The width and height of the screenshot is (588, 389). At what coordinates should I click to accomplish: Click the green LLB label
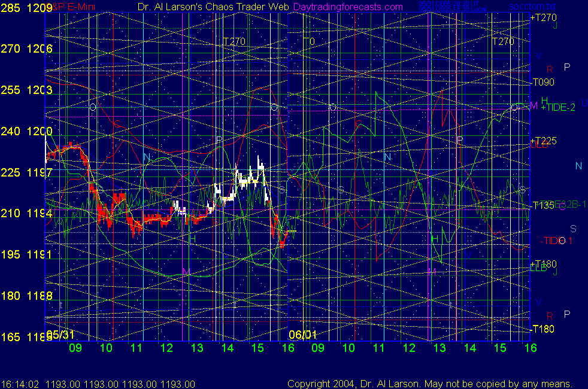click(x=538, y=268)
